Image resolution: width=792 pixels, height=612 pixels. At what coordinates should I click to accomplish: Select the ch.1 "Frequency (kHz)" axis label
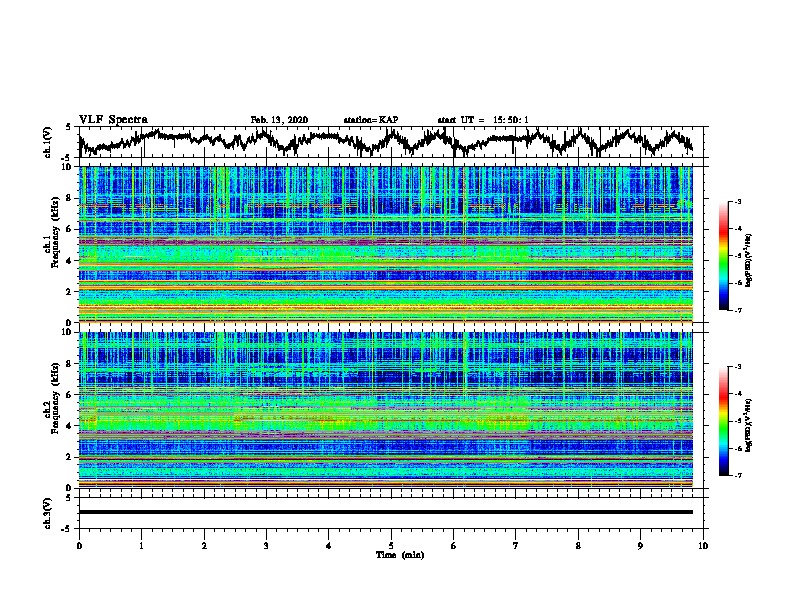click(55, 233)
